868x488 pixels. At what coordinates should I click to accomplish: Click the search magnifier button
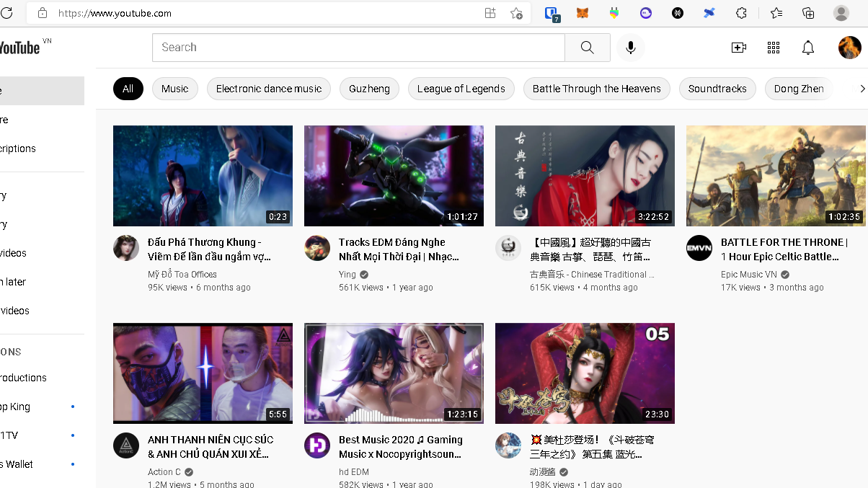[x=588, y=48]
